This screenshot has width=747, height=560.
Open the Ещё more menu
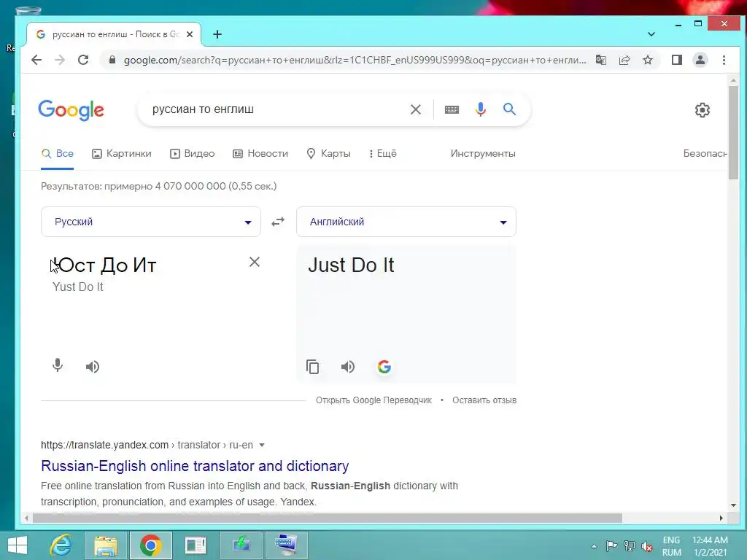(382, 153)
